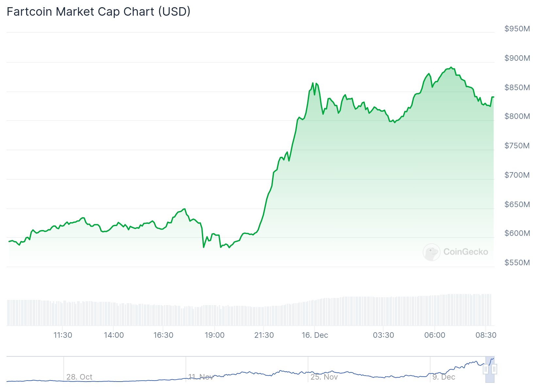Click the 19:00 time axis label
The width and height of the screenshot is (537, 392).
(215, 335)
